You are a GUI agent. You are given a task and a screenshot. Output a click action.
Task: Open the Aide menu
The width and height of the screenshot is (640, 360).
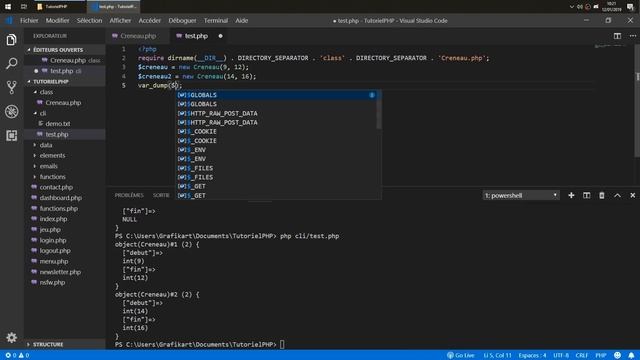[241, 20]
